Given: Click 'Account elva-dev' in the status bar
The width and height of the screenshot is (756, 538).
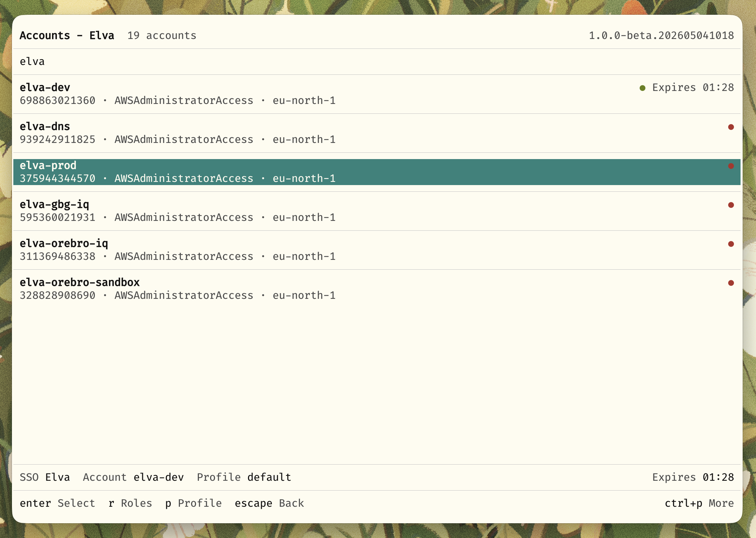Looking at the screenshot, I should (x=133, y=477).
